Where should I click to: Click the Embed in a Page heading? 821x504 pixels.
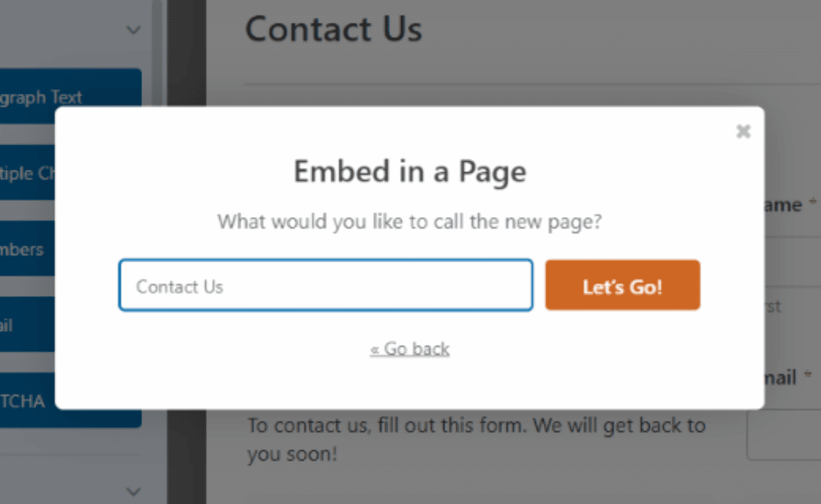(x=410, y=171)
